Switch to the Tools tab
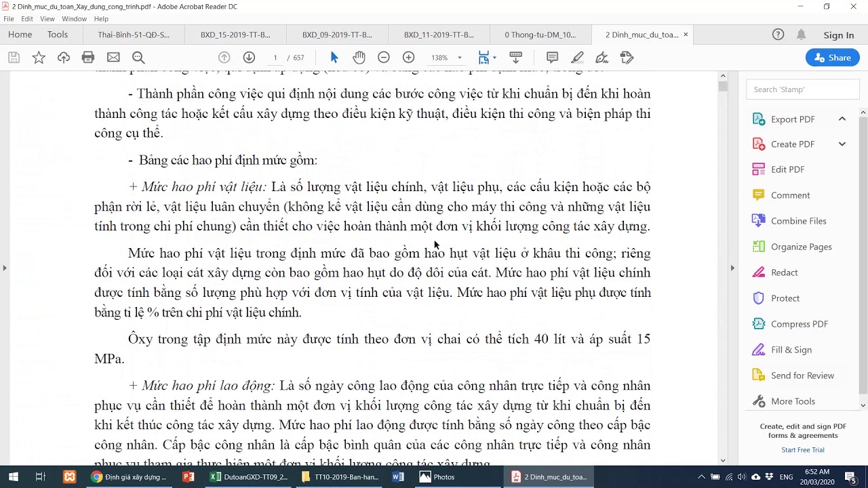 click(58, 35)
